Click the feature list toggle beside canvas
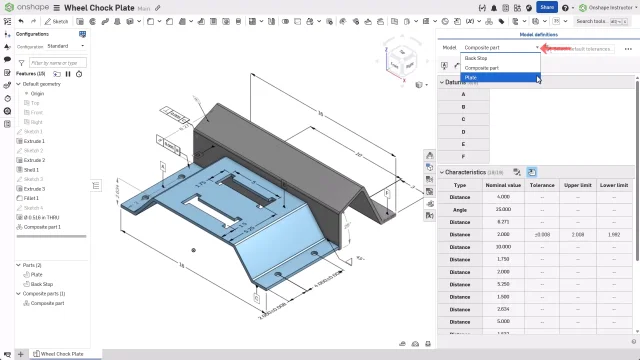 point(96,186)
